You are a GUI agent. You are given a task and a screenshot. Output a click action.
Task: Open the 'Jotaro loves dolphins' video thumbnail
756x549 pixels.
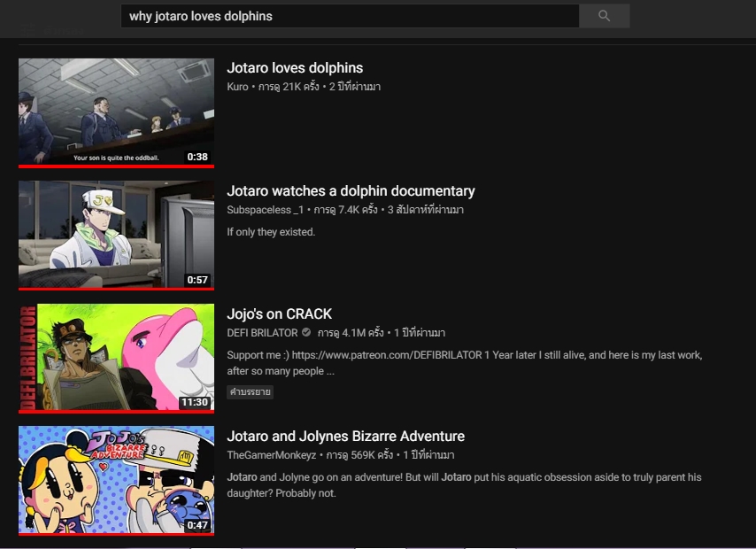pos(116,113)
